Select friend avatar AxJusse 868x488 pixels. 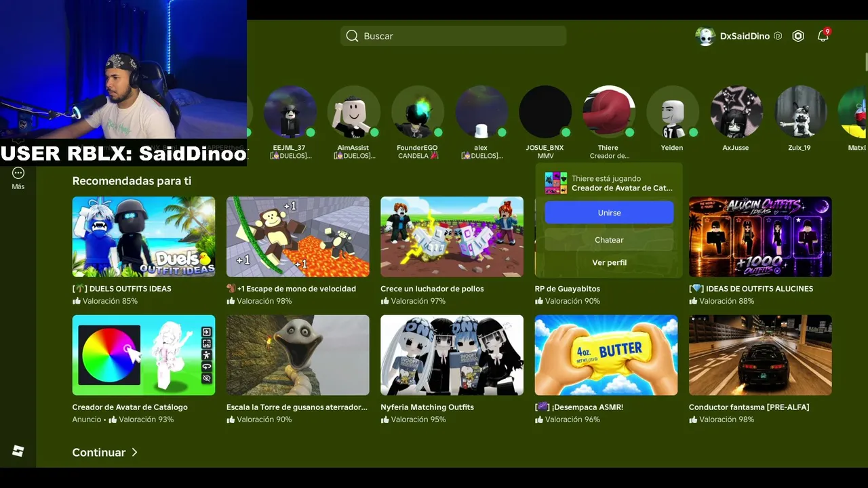pyautogui.click(x=736, y=112)
